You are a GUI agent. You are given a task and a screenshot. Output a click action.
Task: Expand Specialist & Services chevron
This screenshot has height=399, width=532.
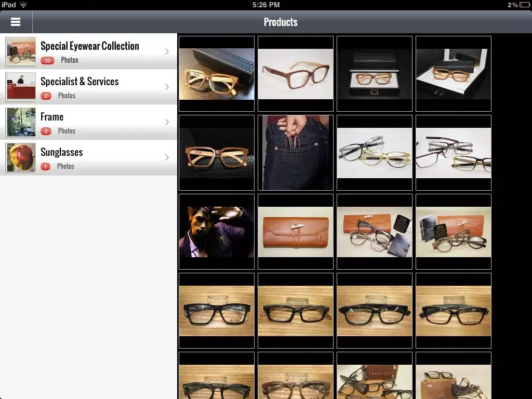(x=167, y=87)
